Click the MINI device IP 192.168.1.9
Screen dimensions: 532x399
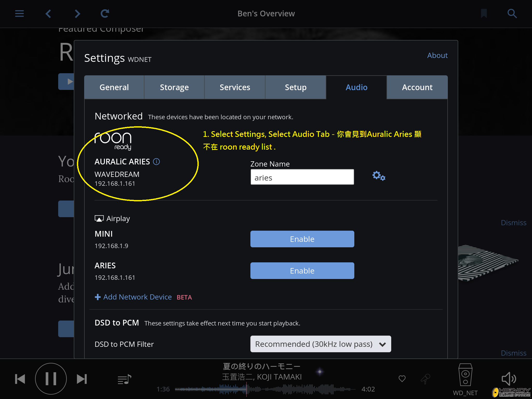coord(111,246)
